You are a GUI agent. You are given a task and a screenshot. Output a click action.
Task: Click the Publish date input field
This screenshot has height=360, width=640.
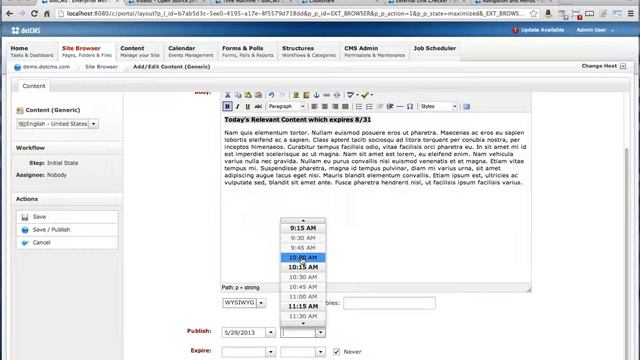pos(244,333)
